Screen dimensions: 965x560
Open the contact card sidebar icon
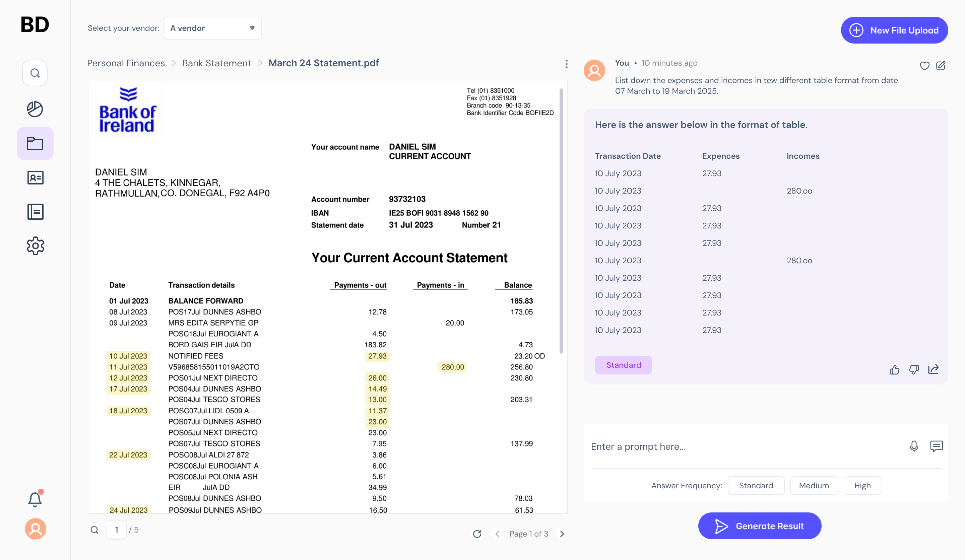(35, 178)
